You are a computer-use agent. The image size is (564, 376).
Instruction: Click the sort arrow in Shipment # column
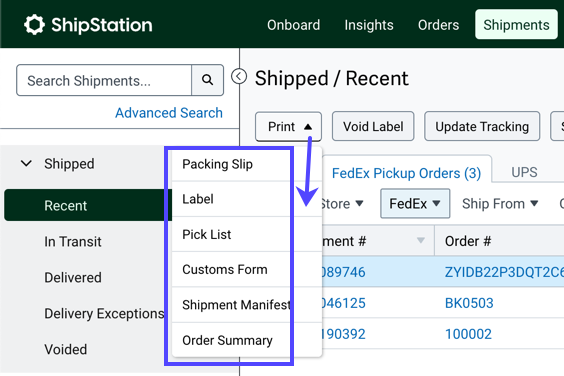(420, 240)
